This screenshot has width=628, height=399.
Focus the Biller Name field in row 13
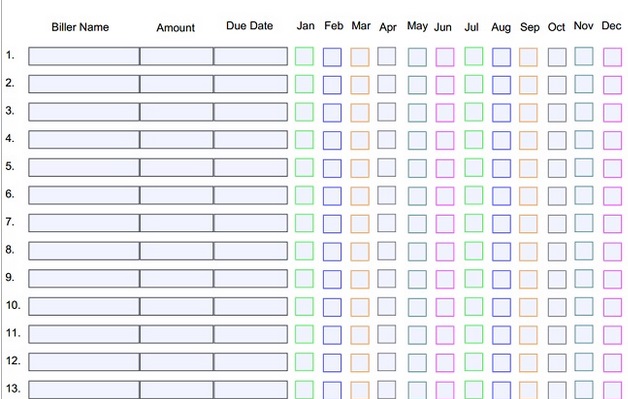84,389
